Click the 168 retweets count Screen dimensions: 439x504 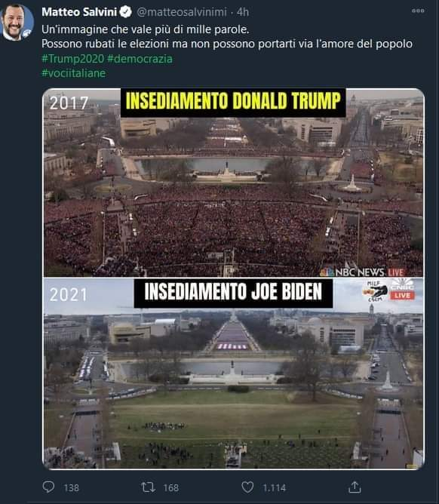click(171, 488)
